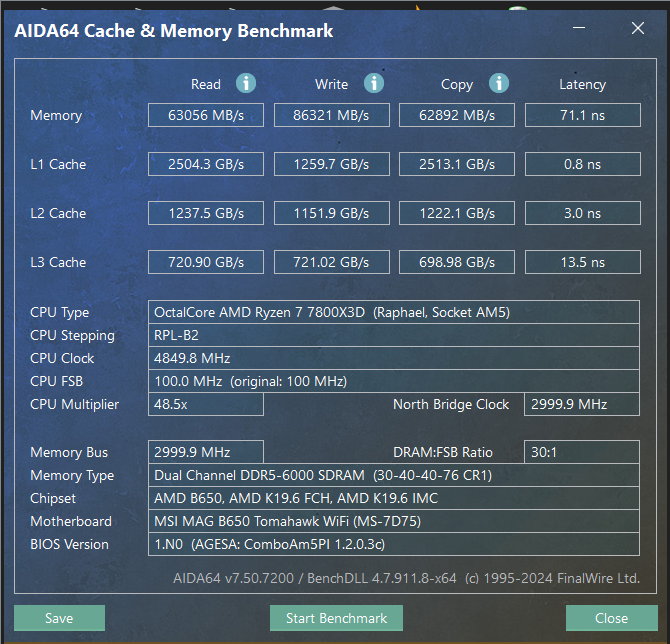Screen dimensions: 670x644
Task: Click the Memory Bus value 2999.9 MHz
Action: (x=206, y=452)
